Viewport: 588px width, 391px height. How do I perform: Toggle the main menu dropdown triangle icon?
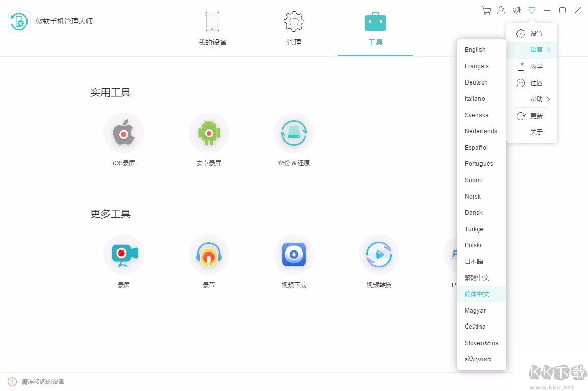tap(532, 11)
